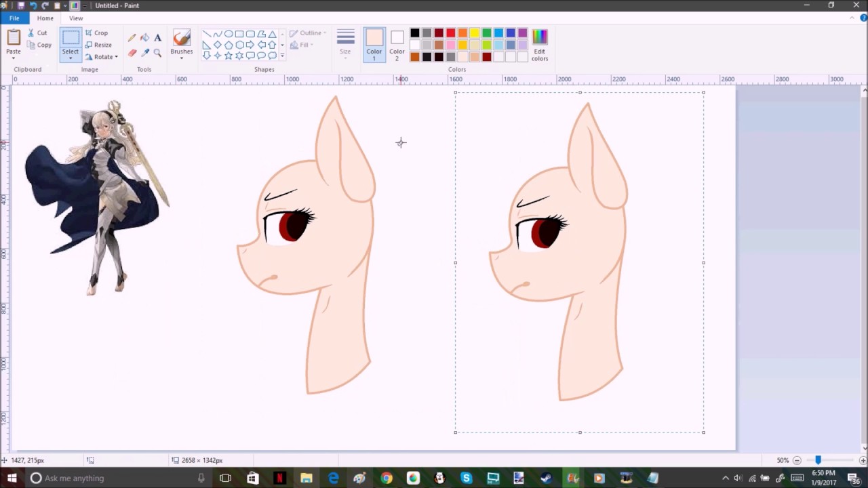Open Paint Help question mark
This screenshot has height=488, width=868.
click(863, 18)
